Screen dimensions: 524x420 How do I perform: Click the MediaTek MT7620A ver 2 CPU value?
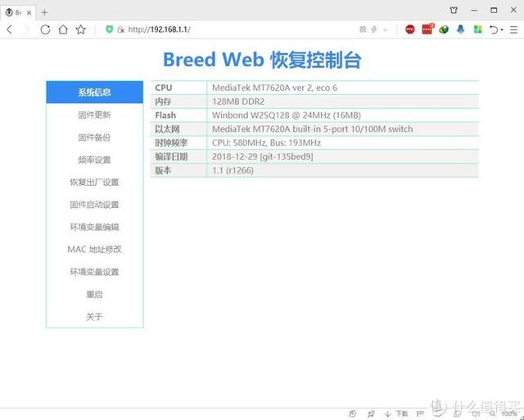pos(274,88)
